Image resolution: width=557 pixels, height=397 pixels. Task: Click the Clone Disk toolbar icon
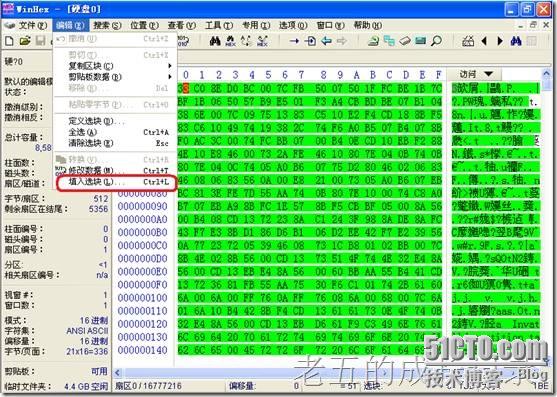click(389, 41)
